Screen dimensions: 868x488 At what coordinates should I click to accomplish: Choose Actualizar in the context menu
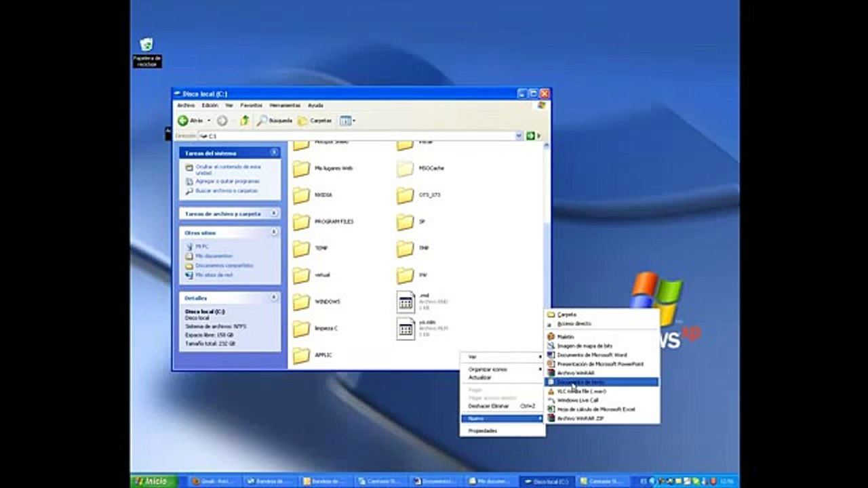click(x=502, y=378)
